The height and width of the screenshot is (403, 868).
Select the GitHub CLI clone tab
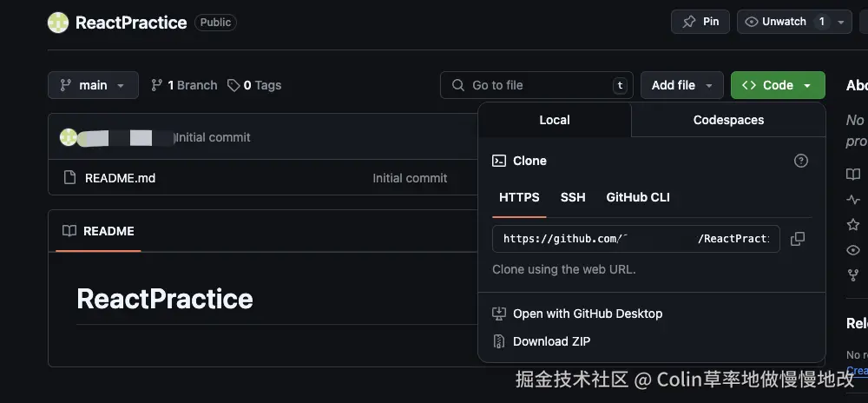(638, 197)
